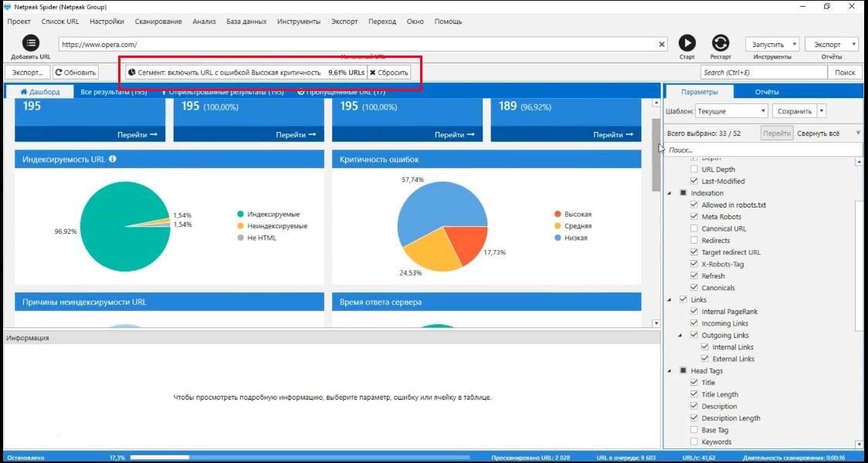Image resolution: width=868 pixels, height=463 pixels.
Task: Click the Поиск search button
Action: coord(845,73)
